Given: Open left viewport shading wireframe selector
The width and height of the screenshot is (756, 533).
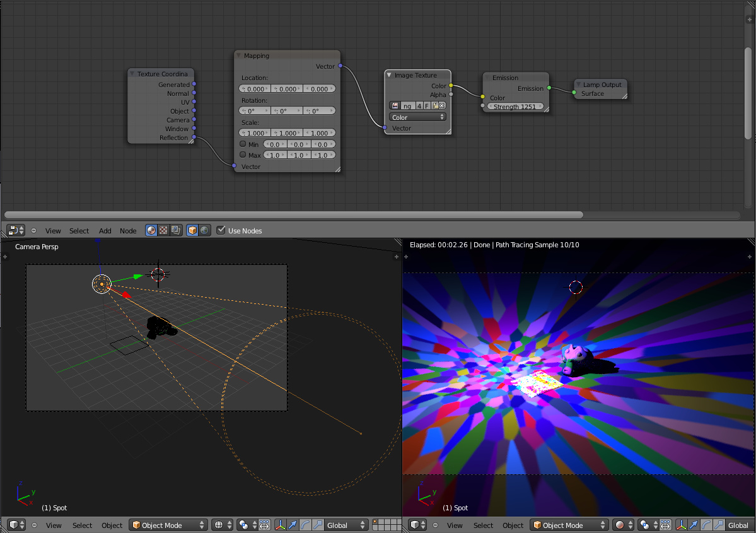Looking at the screenshot, I should click(x=223, y=525).
